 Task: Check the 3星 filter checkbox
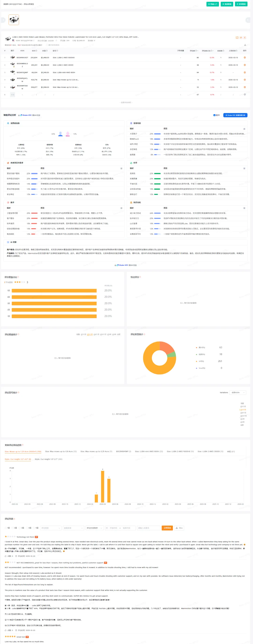(x=20, y=528)
